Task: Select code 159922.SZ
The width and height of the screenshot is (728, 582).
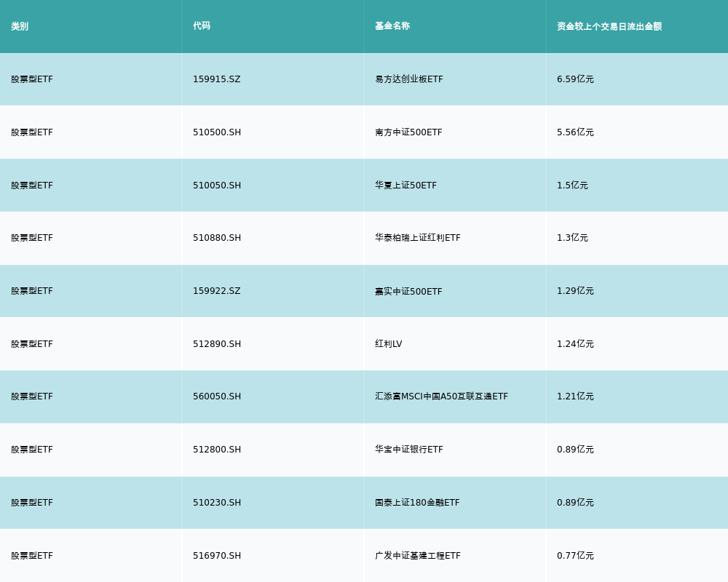Action: pyautogui.click(x=217, y=291)
